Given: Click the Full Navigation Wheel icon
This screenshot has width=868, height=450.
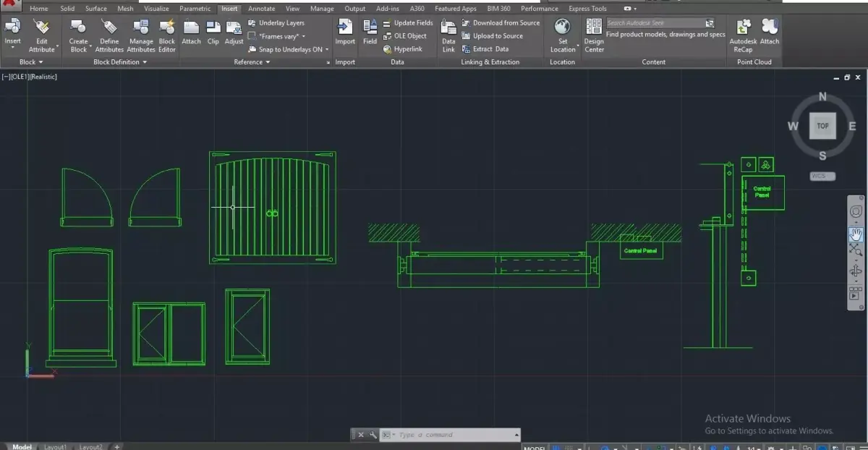Looking at the screenshot, I should click(855, 211).
